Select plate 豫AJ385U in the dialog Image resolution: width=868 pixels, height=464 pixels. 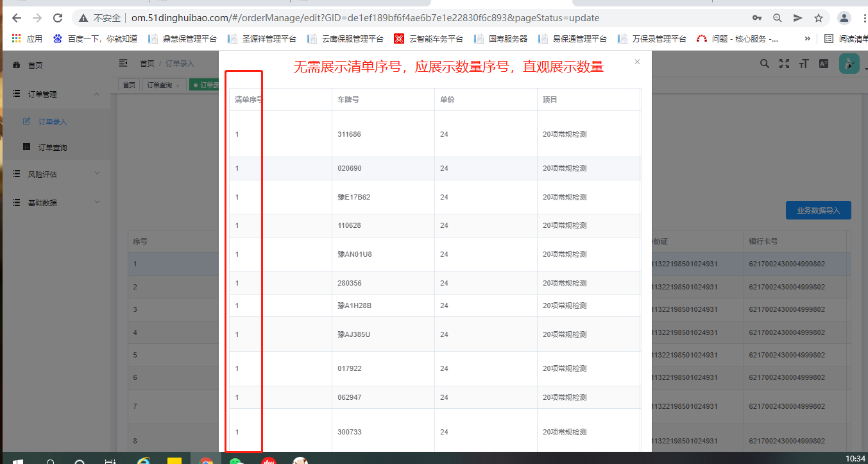pos(353,334)
